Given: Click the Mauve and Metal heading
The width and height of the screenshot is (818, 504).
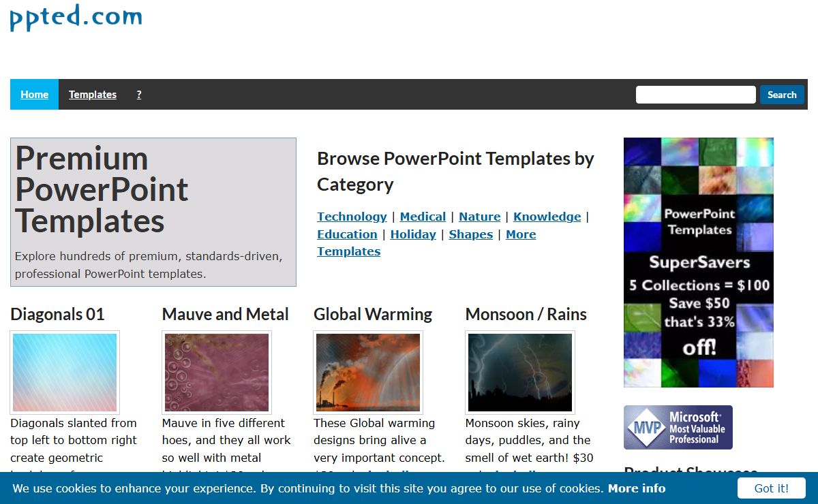Looking at the screenshot, I should (226, 314).
